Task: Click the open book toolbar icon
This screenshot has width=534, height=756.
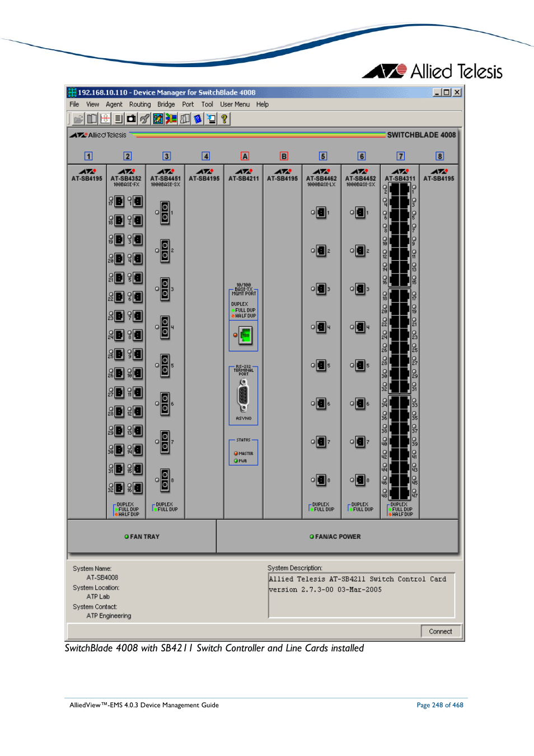Action: [92, 119]
